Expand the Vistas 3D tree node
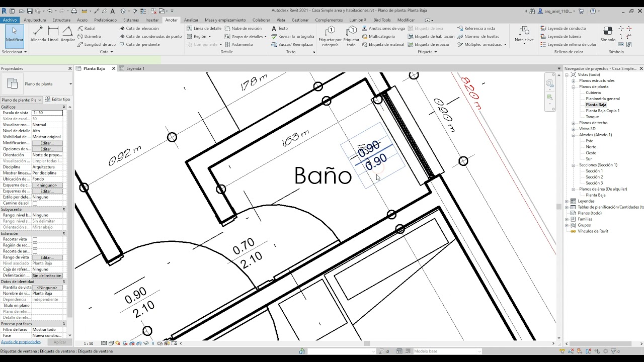The height and width of the screenshot is (362, 644). click(x=573, y=129)
